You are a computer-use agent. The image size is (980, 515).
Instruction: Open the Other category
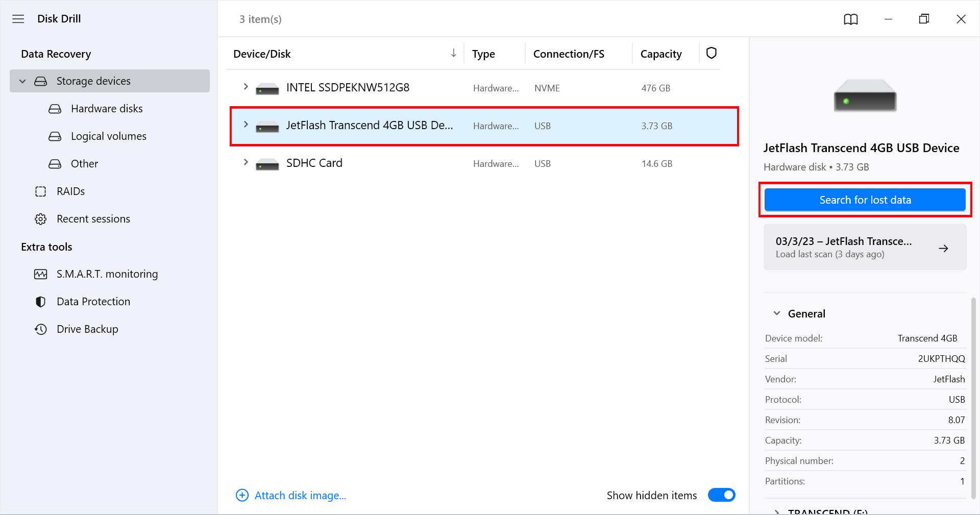(84, 164)
